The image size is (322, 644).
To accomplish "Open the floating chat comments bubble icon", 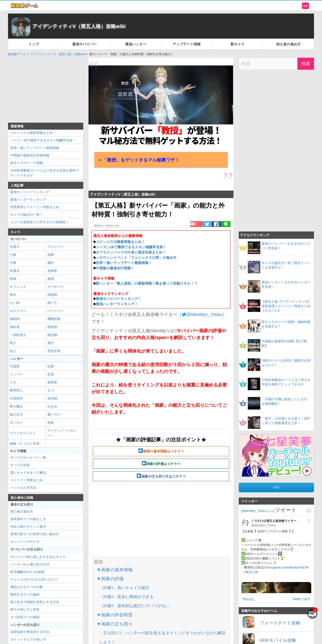I will pyautogui.click(x=312, y=614).
